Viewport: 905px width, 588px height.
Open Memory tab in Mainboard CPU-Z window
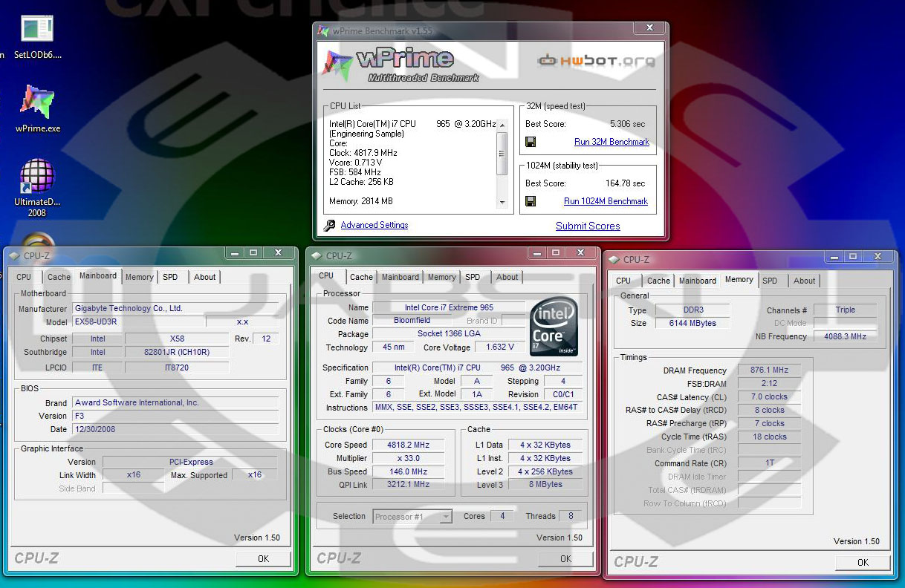pyautogui.click(x=139, y=277)
